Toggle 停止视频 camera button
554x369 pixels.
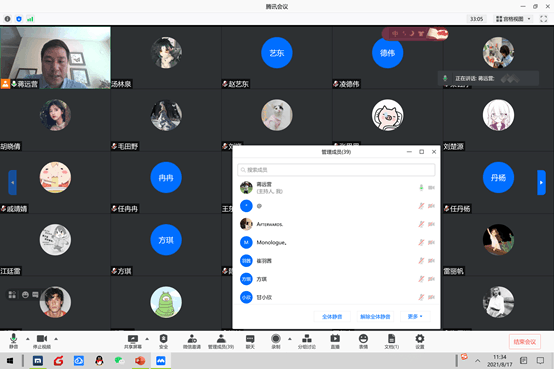(42, 341)
